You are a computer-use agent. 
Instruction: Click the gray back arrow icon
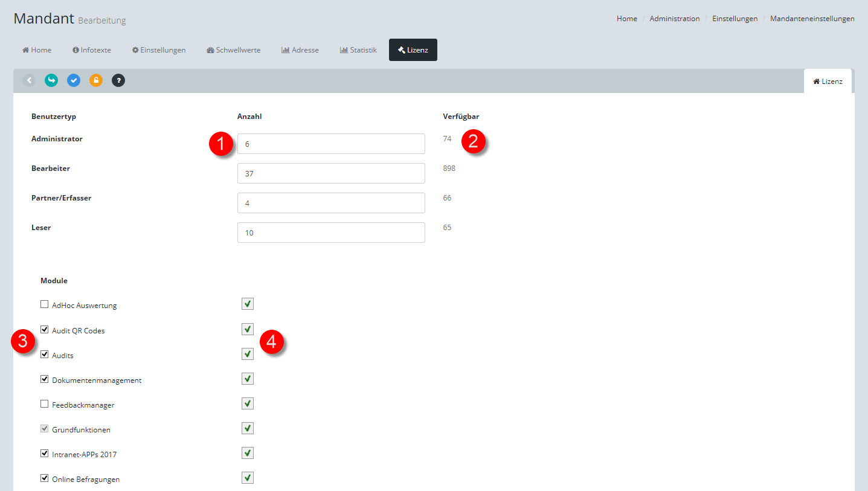click(x=29, y=80)
